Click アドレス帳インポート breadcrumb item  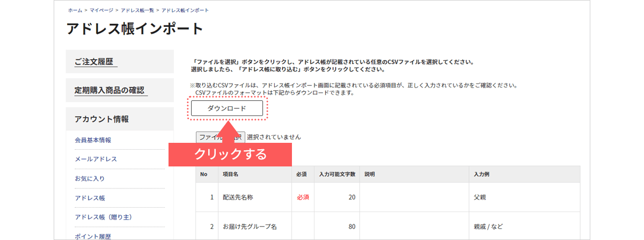(x=185, y=10)
